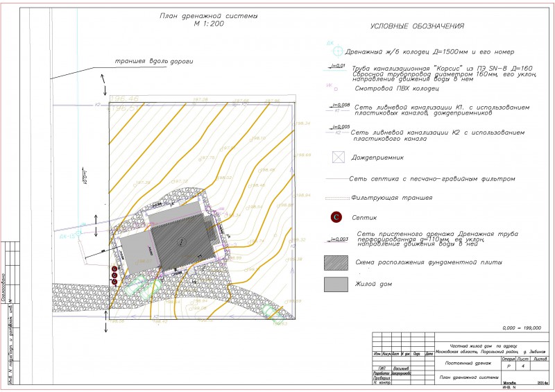
Task: Select the Смотровой ПВХ колодец symbol
Action: (x=336, y=90)
